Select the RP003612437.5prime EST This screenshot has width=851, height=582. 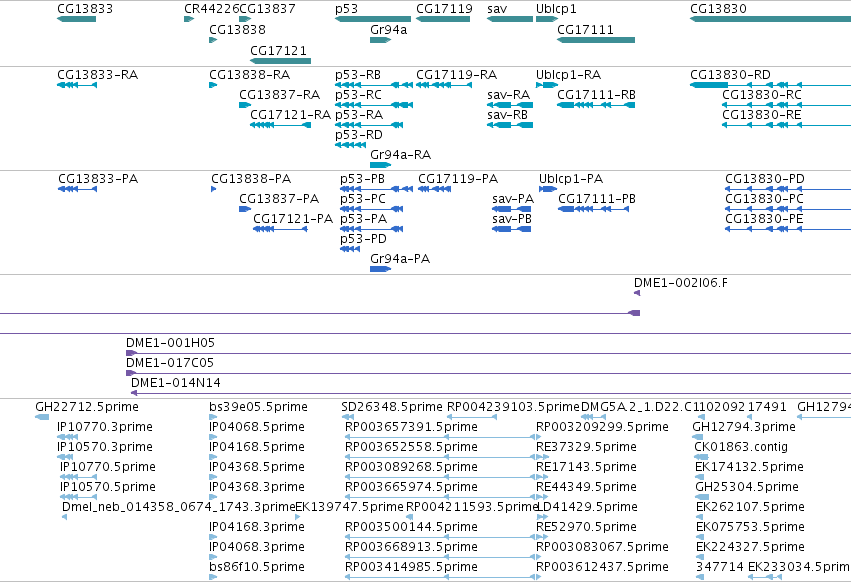540,577
